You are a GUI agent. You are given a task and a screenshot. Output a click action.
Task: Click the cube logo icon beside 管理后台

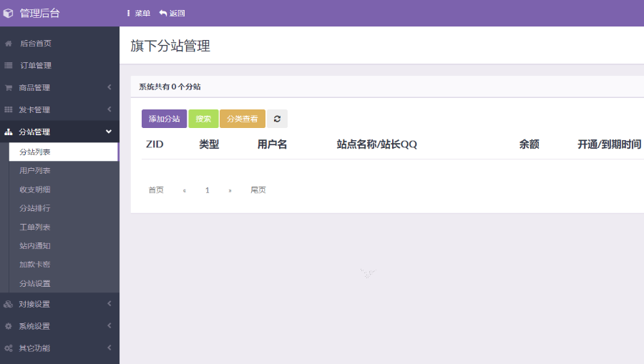coord(9,13)
